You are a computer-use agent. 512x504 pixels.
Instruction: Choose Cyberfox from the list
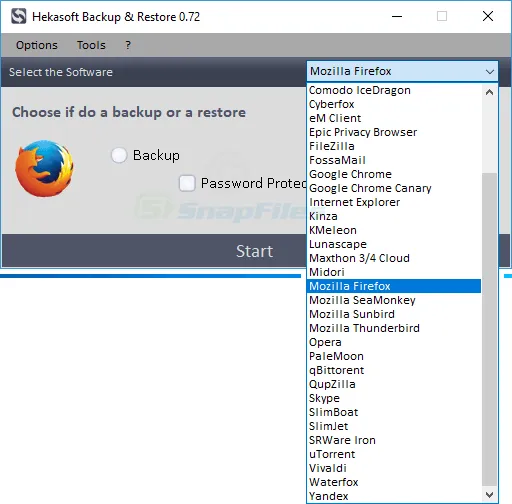click(394, 104)
